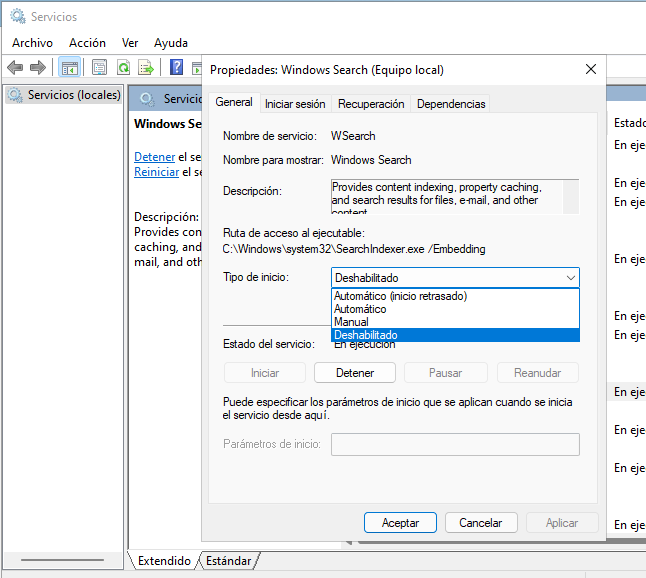The width and height of the screenshot is (646, 578).
Task: Open the Ver menu
Action: coord(130,43)
